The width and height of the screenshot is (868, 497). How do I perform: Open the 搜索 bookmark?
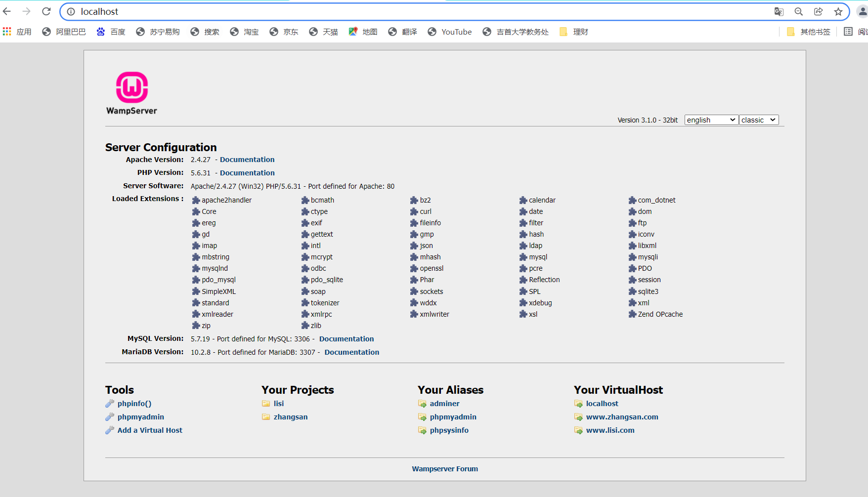(205, 32)
